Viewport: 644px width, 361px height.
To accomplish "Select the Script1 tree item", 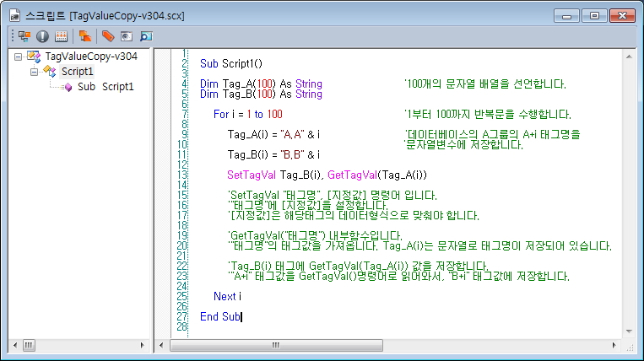I will (x=77, y=72).
